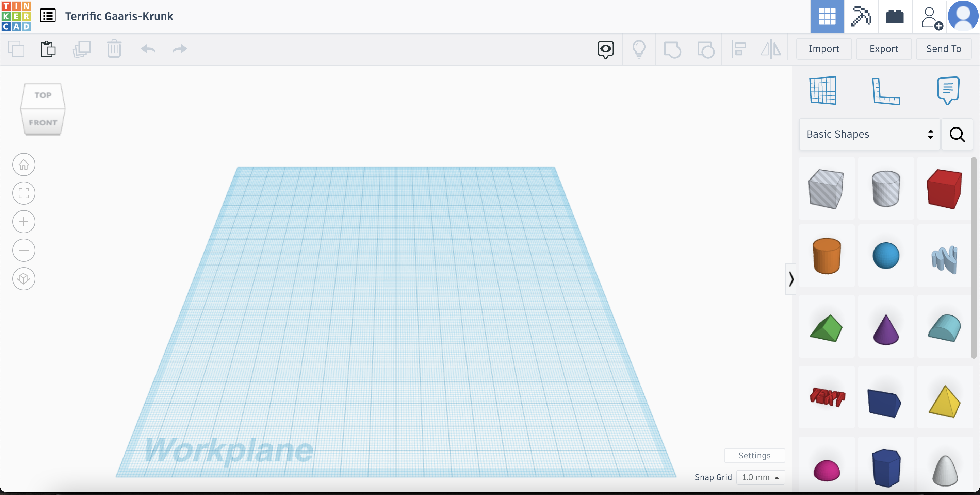Open the Align tool

coord(738,49)
